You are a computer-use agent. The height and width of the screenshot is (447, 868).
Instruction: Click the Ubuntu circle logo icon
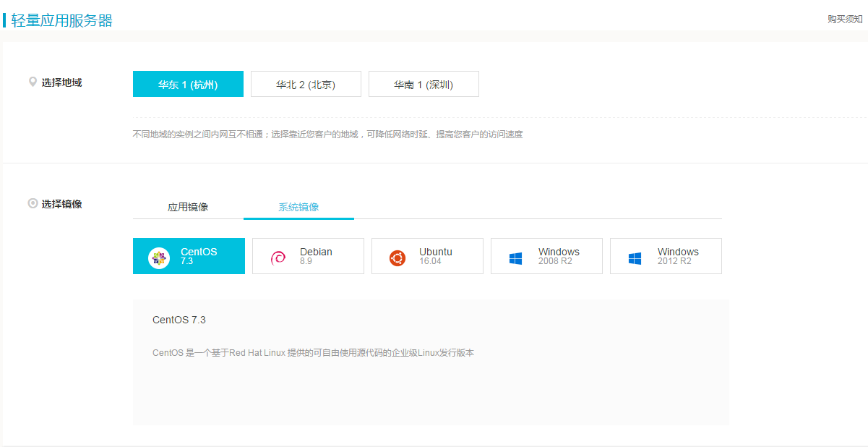(398, 258)
